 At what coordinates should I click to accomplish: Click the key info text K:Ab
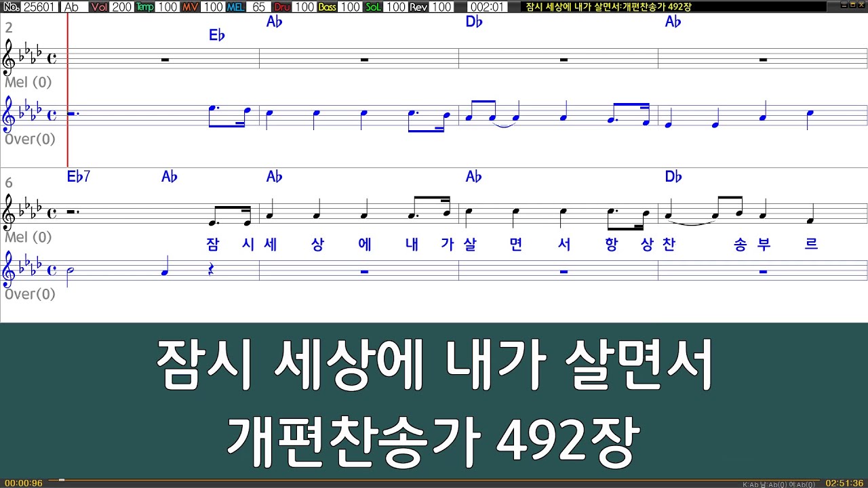(751, 485)
